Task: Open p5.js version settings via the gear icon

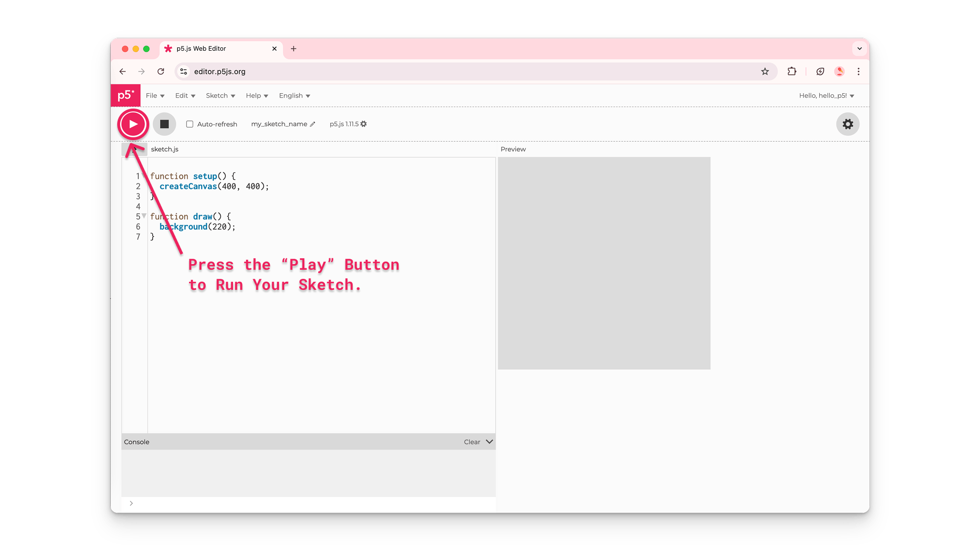Action: [364, 124]
